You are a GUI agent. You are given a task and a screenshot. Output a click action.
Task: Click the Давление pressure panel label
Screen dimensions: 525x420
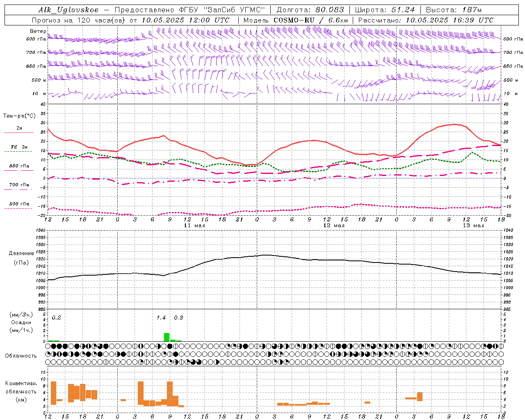coord(21,253)
